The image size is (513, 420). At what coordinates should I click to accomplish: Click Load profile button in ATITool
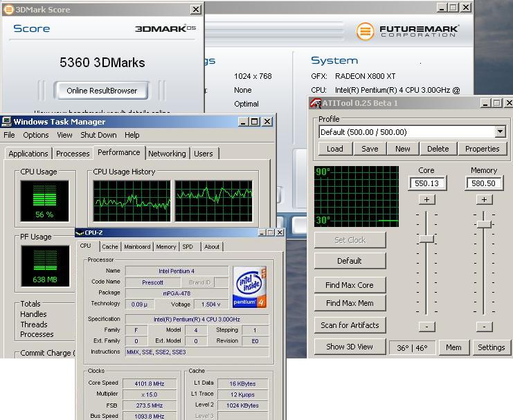click(335, 149)
